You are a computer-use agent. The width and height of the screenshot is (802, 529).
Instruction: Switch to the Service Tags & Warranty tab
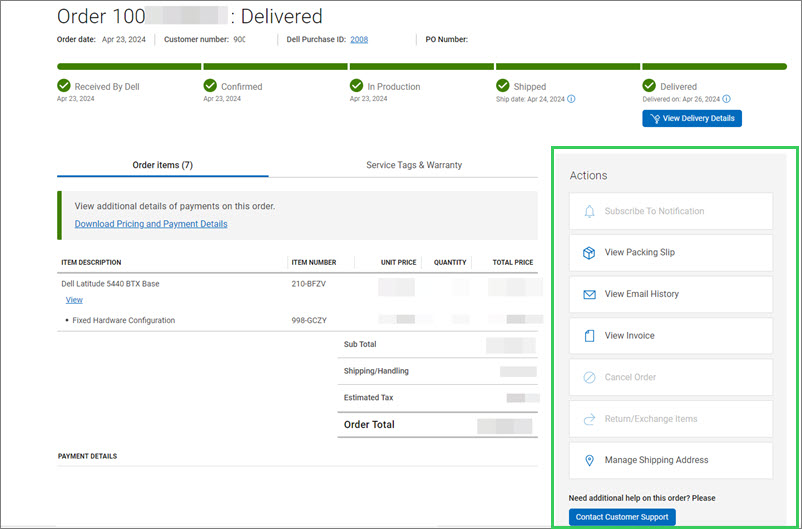[x=413, y=165]
